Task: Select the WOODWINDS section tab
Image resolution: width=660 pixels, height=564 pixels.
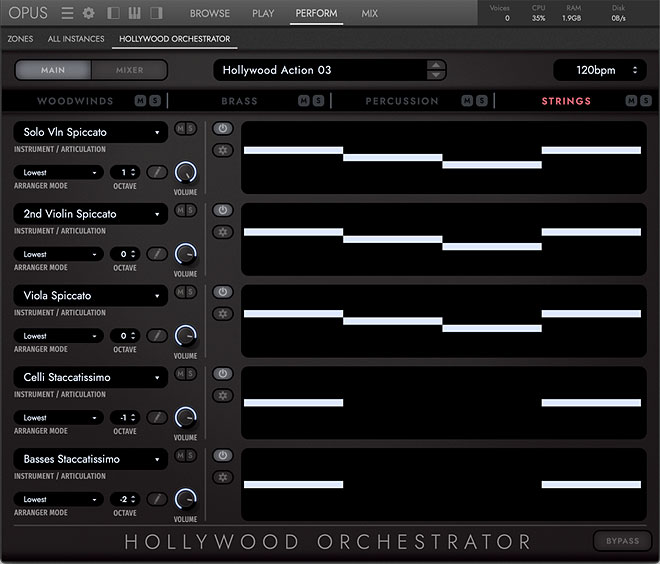Action: [75, 101]
